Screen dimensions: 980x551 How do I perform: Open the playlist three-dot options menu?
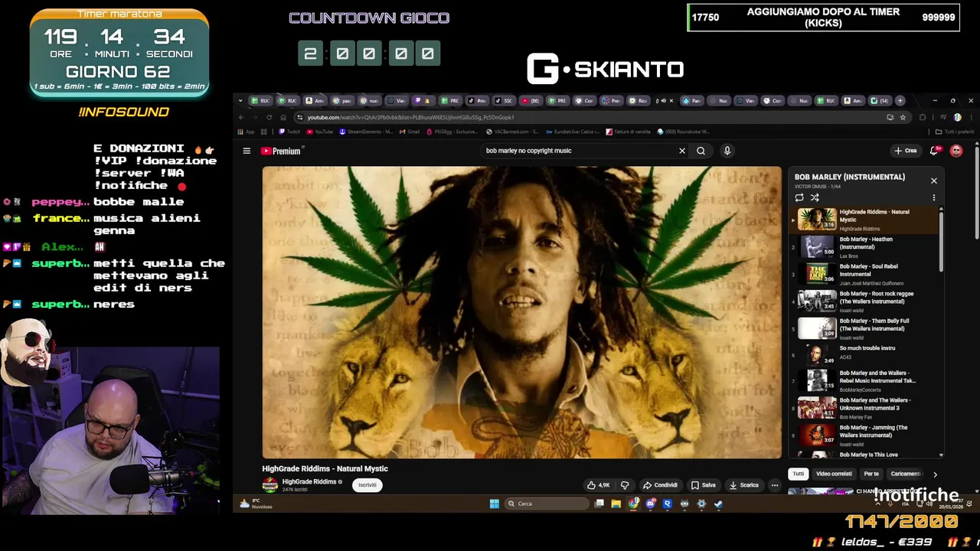(x=933, y=197)
